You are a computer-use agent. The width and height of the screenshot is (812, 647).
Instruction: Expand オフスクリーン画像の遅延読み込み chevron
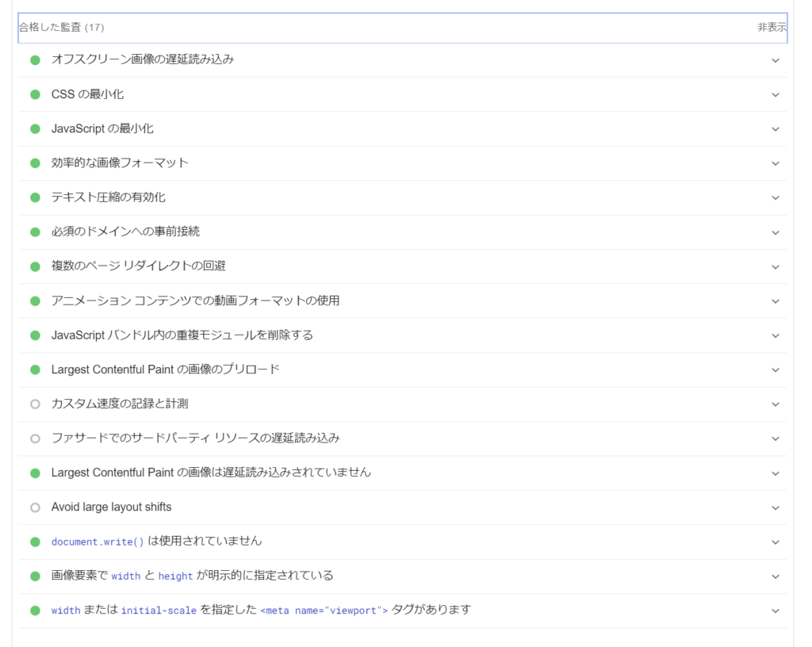[775, 60]
